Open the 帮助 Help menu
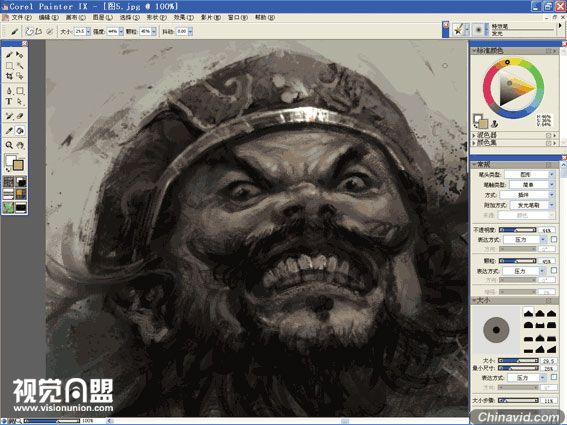The width and height of the screenshot is (567, 425). pyautogui.click(x=265, y=17)
